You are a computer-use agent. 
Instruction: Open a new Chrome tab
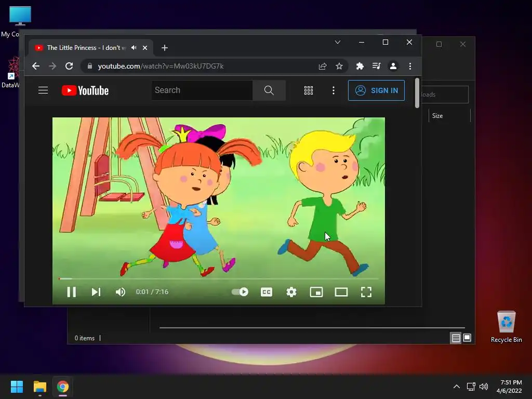tap(165, 48)
